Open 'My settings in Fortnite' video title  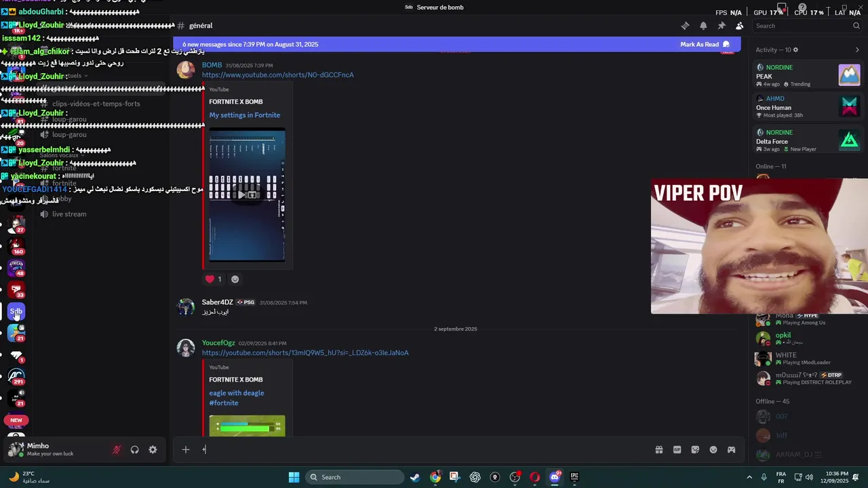244,115
